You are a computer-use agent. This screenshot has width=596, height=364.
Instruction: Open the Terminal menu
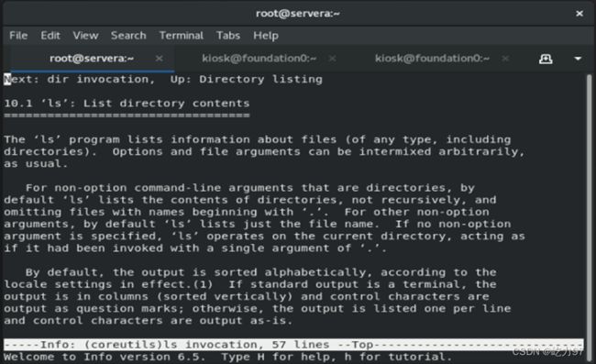pyautogui.click(x=182, y=36)
